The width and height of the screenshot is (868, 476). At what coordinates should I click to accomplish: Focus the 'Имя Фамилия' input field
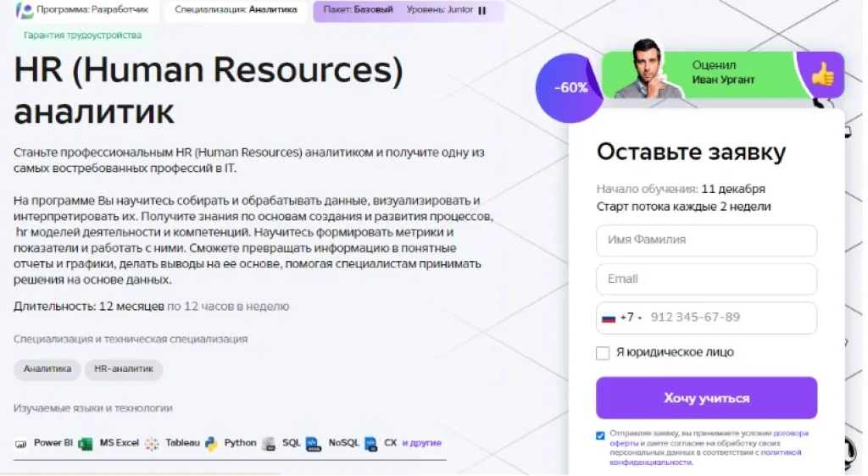click(706, 241)
